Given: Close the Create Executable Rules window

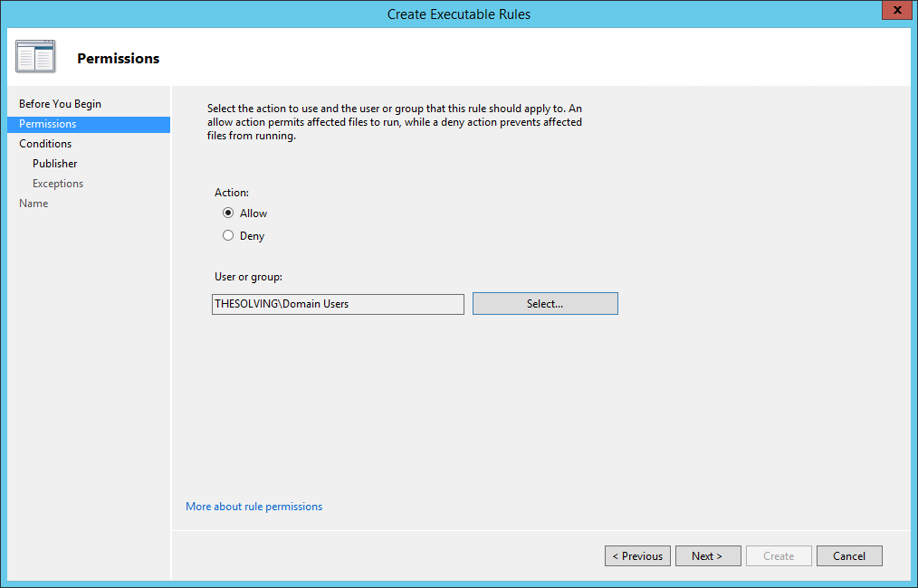Looking at the screenshot, I should (897, 11).
